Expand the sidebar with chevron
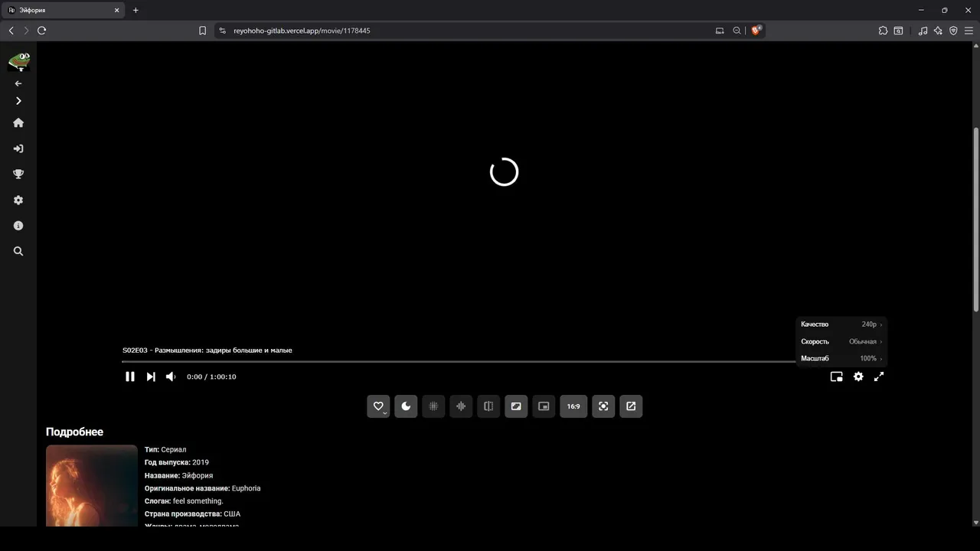The width and height of the screenshot is (980, 551). point(18,101)
